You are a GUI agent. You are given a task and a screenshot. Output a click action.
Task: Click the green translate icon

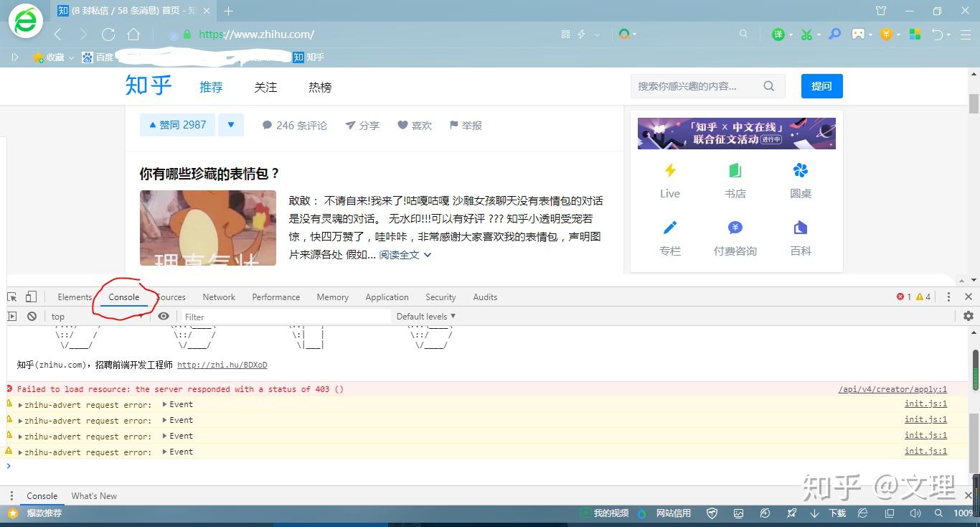coord(778,34)
